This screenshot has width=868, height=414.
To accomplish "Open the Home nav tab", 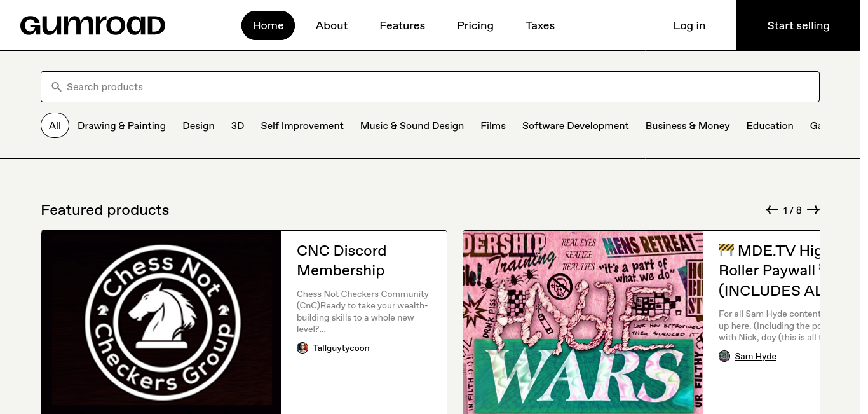I will 268,25.
